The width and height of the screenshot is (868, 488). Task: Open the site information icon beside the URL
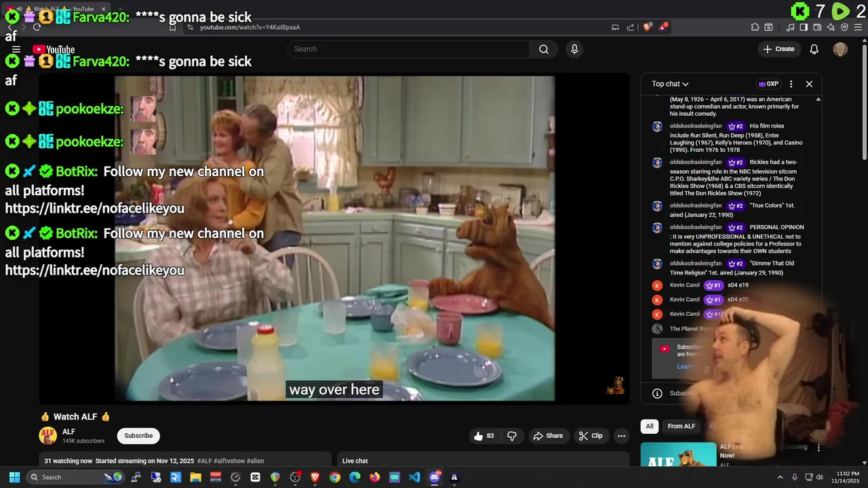pyautogui.click(x=191, y=27)
